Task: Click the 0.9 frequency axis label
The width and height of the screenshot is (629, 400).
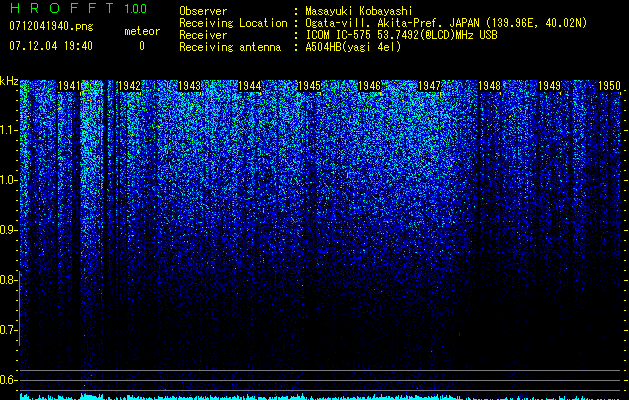Action: (x=9, y=230)
